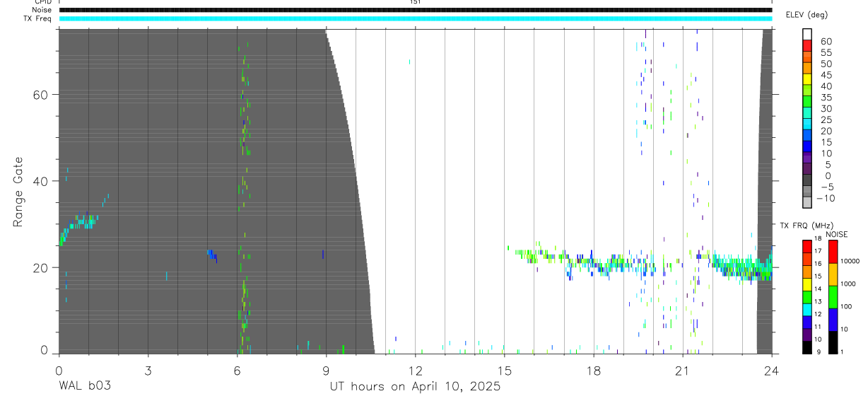Click the Range Gate axis title
868x401 pixels.
tap(18, 192)
